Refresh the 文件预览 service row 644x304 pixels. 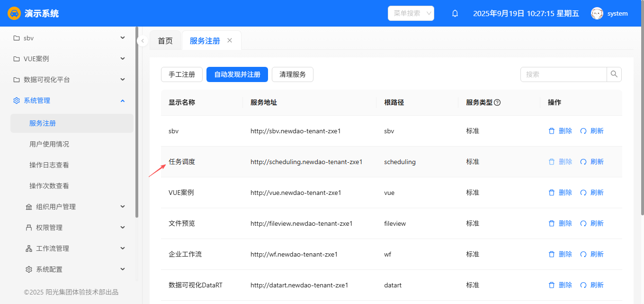tap(592, 223)
